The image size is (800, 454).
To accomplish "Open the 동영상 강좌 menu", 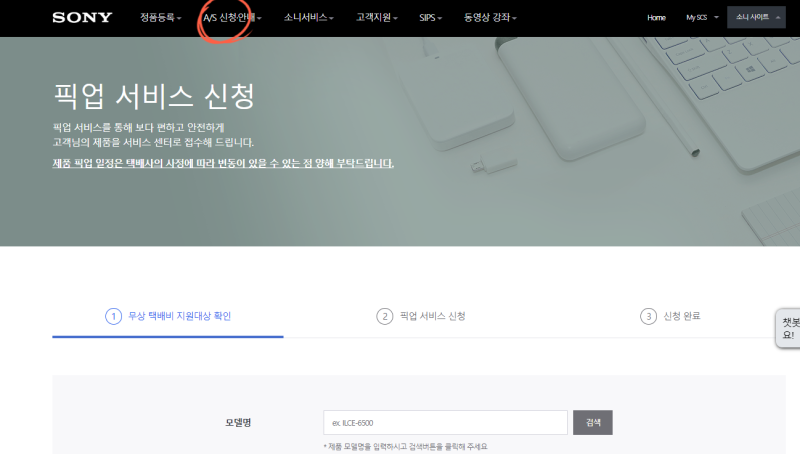I will click(x=490, y=17).
